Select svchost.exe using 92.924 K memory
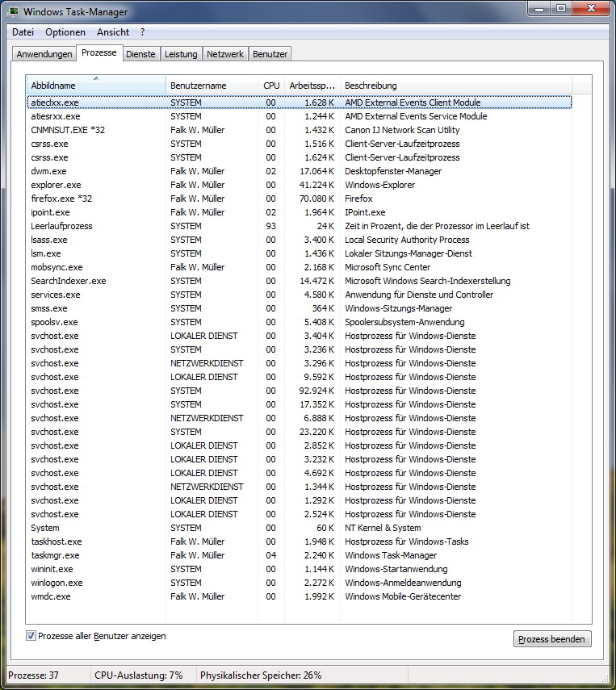616x690 pixels. coord(300,391)
